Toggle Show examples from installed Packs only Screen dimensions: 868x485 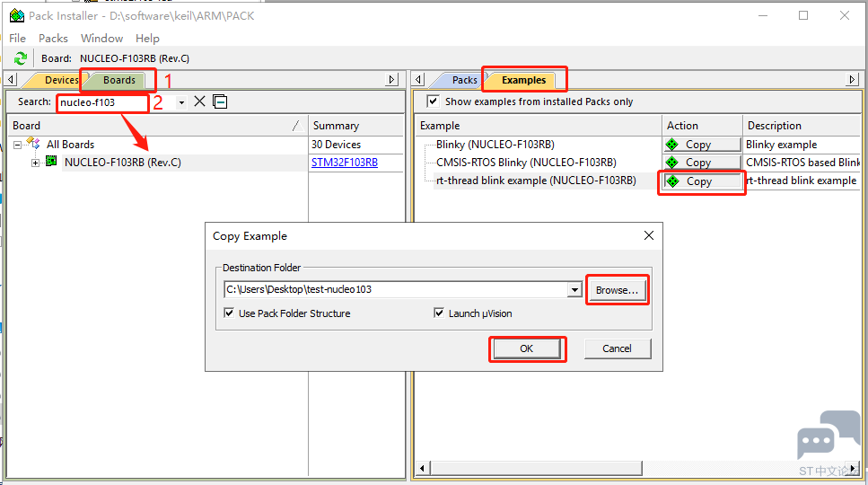pyautogui.click(x=433, y=101)
